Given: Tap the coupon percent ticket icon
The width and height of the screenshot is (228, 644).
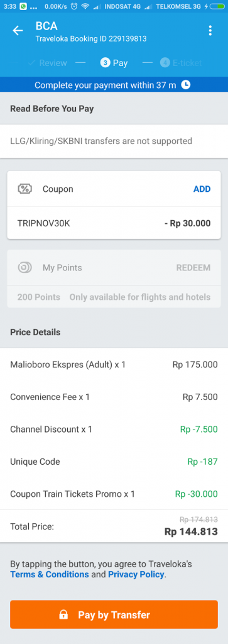Looking at the screenshot, I should point(24,189).
